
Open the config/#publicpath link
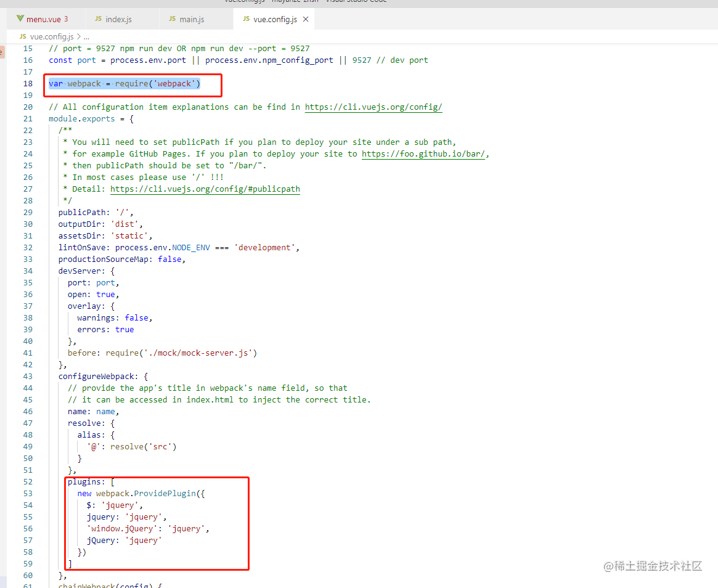point(205,189)
